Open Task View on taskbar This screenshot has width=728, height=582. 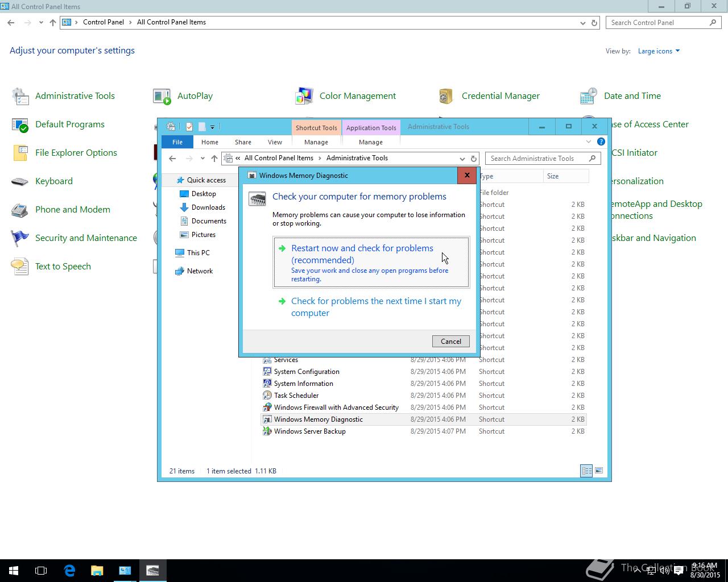41,571
